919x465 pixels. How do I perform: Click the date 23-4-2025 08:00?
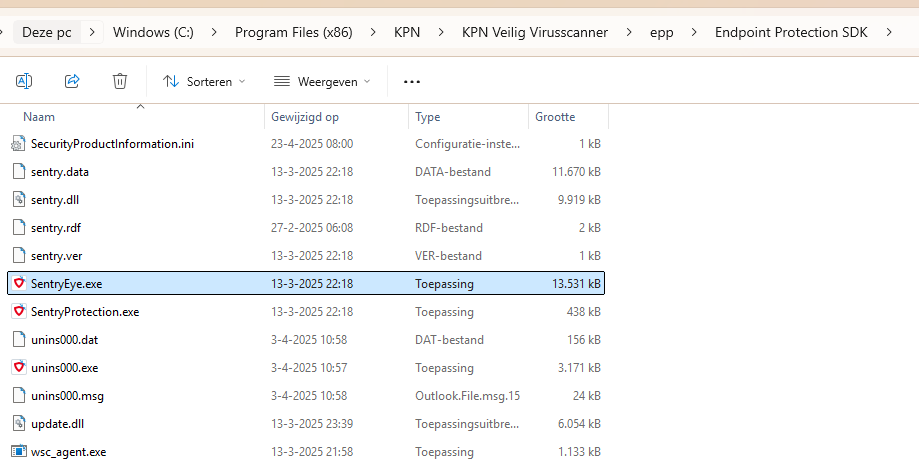click(x=312, y=144)
